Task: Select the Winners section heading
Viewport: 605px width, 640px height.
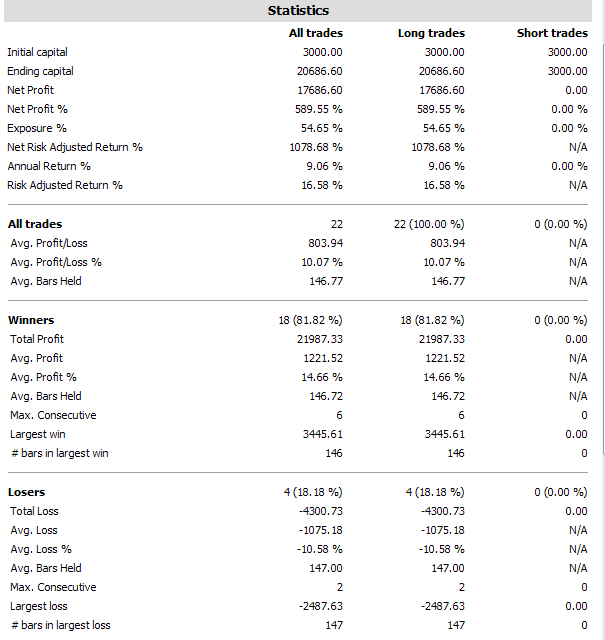Action: click(x=30, y=320)
